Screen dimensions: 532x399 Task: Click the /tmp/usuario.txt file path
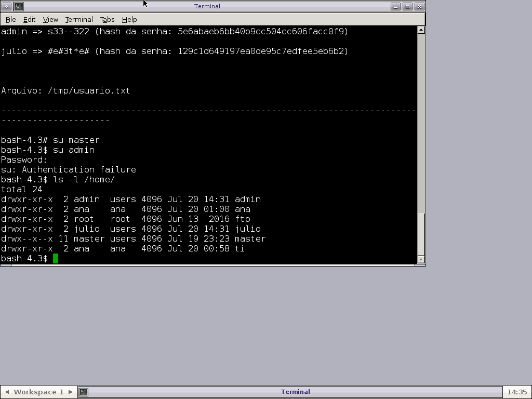point(89,91)
